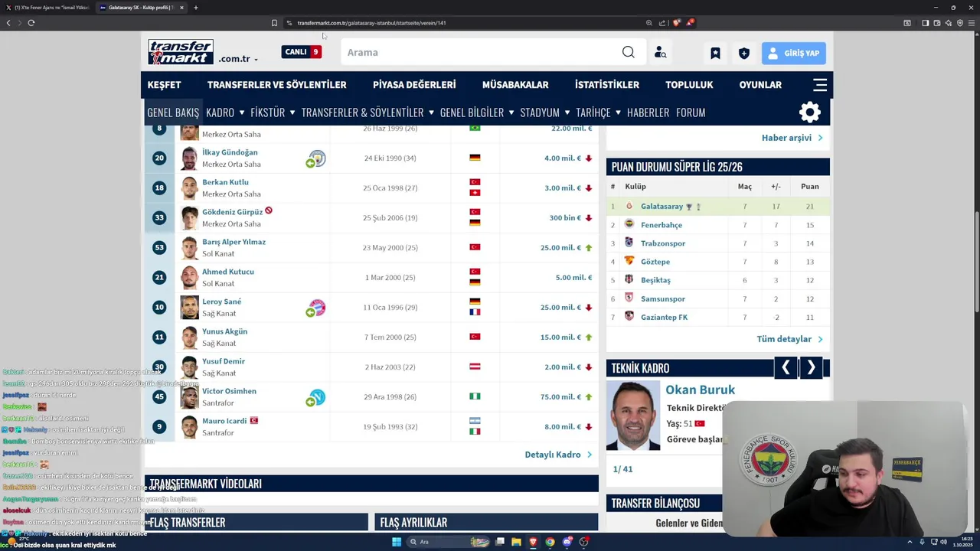Open PİYASA DEĞERLERİ menu item
The width and height of the screenshot is (980, 551).
click(x=414, y=85)
